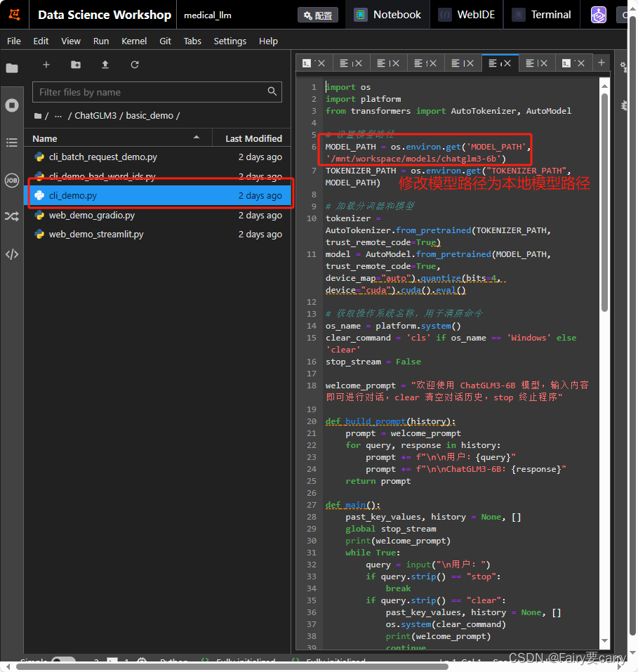Click the medical_llm project name
Image resolution: width=638 pixels, height=672 pixels.
[x=208, y=15]
